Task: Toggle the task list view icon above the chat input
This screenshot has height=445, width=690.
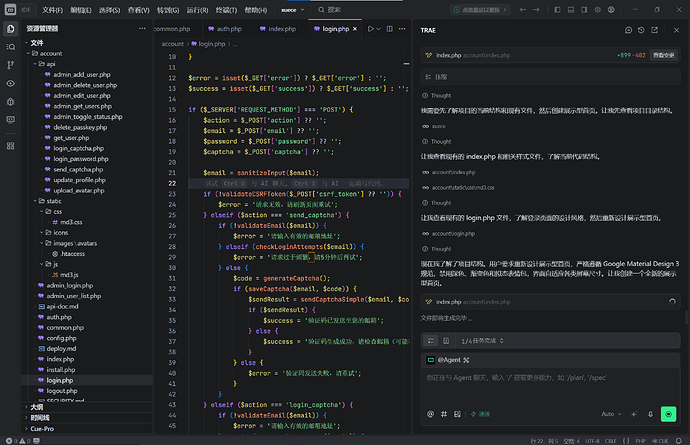Action: 431,341
